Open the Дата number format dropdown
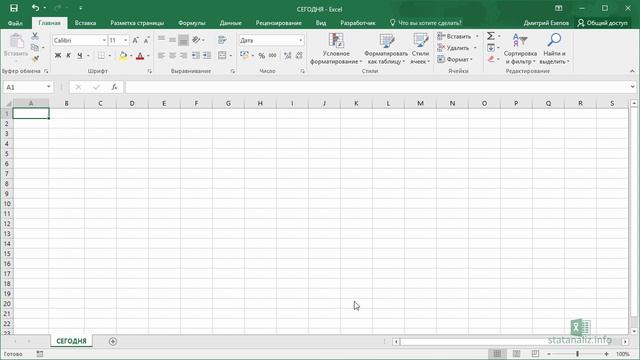Viewport: 640px width, 360px height. point(301,40)
